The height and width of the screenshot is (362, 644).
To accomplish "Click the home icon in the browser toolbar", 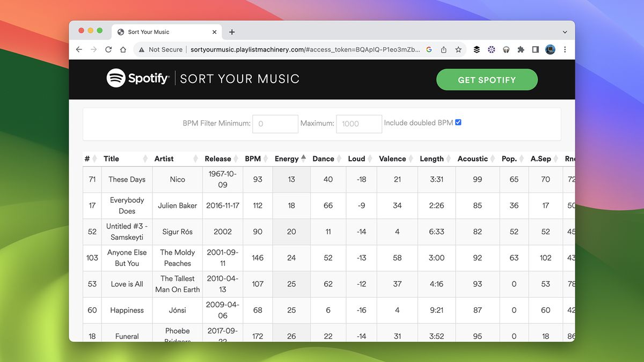I will click(124, 49).
